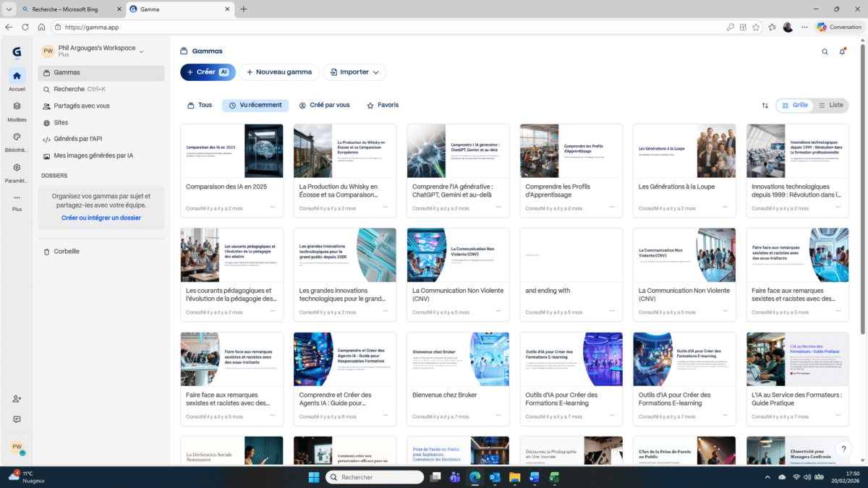Image resolution: width=868 pixels, height=488 pixels.
Task: Click the Accueil home icon in sidebar
Action: pos(17,76)
